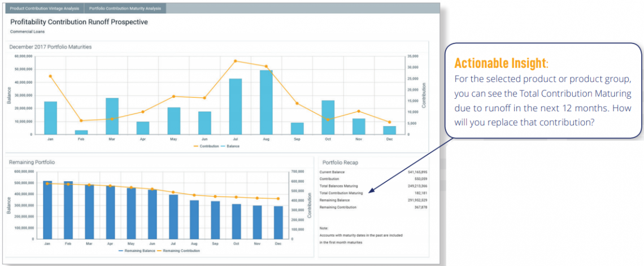Select the Sep bar in Portfolio Maturities

tap(297, 129)
